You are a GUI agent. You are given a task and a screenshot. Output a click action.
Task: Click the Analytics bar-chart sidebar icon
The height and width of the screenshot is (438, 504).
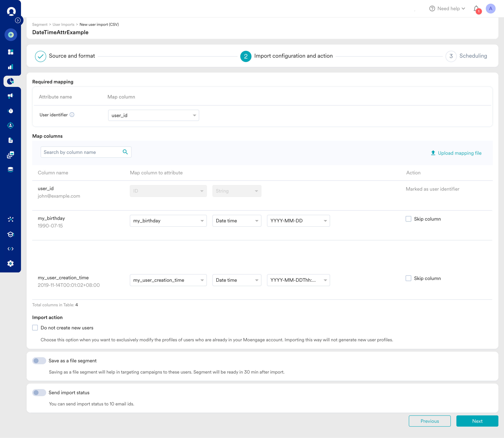pyautogui.click(x=10, y=67)
